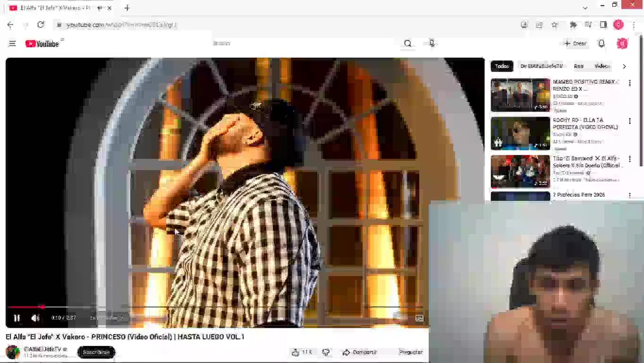This screenshot has height=363, width=644.
Task: Mute the video using the speaker icon
Action: pos(35,318)
